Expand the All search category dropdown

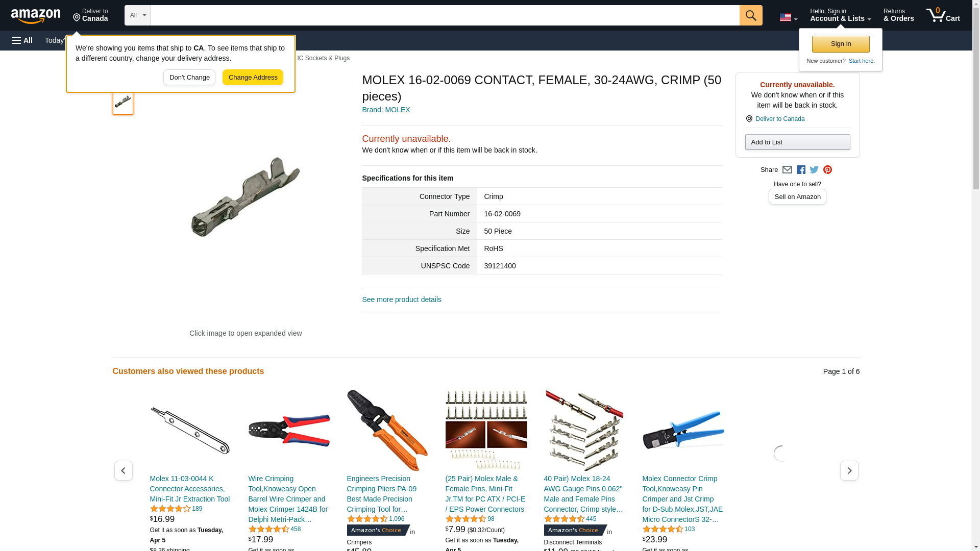pyautogui.click(x=137, y=15)
